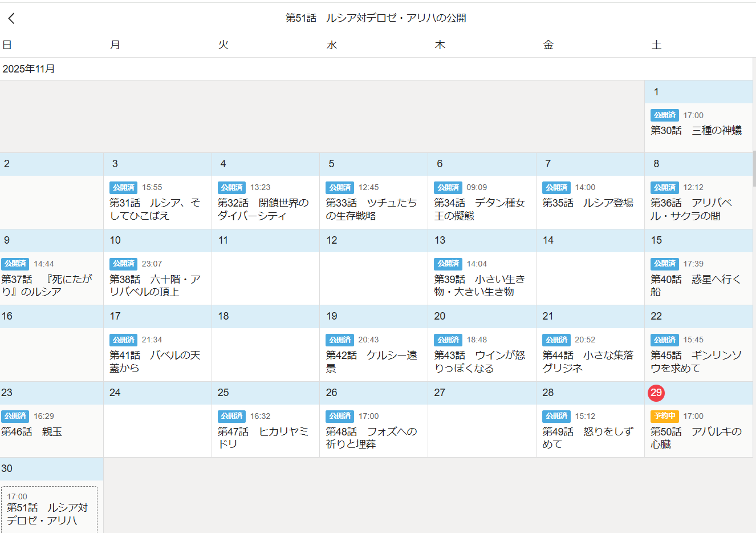Click the 予約中 badge on 第50話
756x533 pixels.
[x=664, y=416]
